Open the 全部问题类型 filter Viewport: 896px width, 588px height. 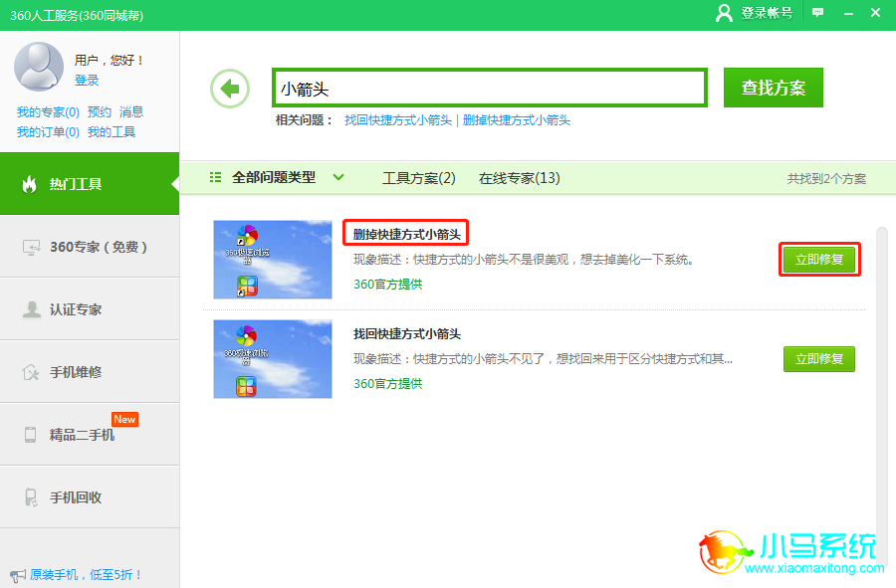(x=274, y=177)
